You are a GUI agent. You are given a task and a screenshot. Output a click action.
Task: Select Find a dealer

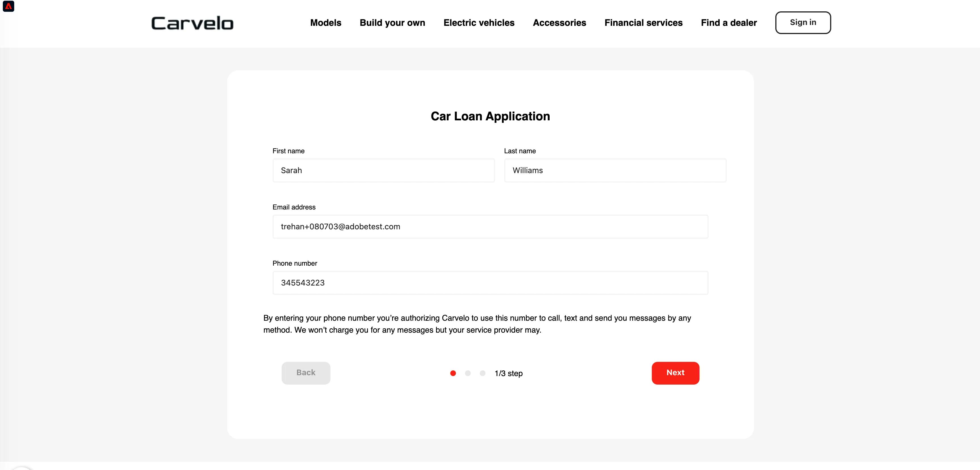(728, 23)
